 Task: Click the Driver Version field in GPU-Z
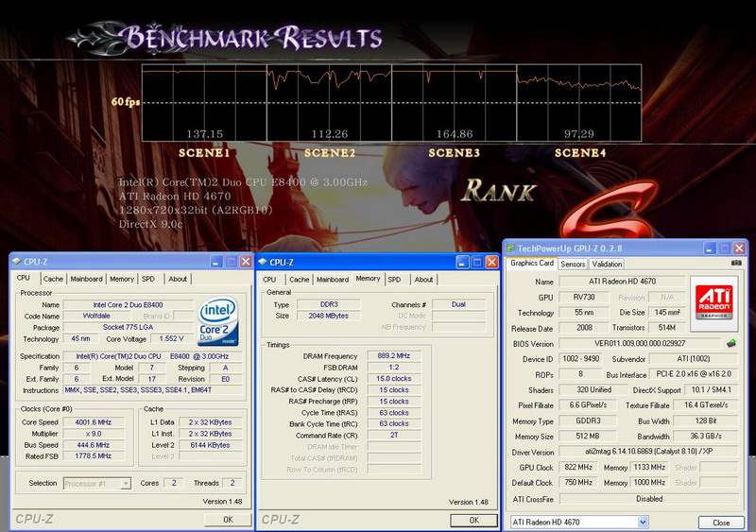tap(648, 452)
